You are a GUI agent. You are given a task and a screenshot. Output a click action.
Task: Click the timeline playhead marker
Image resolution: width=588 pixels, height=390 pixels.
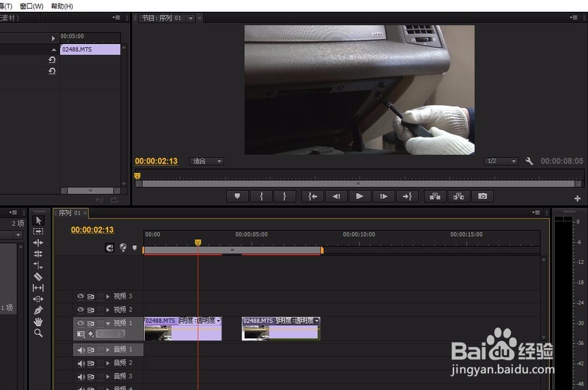coord(198,243)
